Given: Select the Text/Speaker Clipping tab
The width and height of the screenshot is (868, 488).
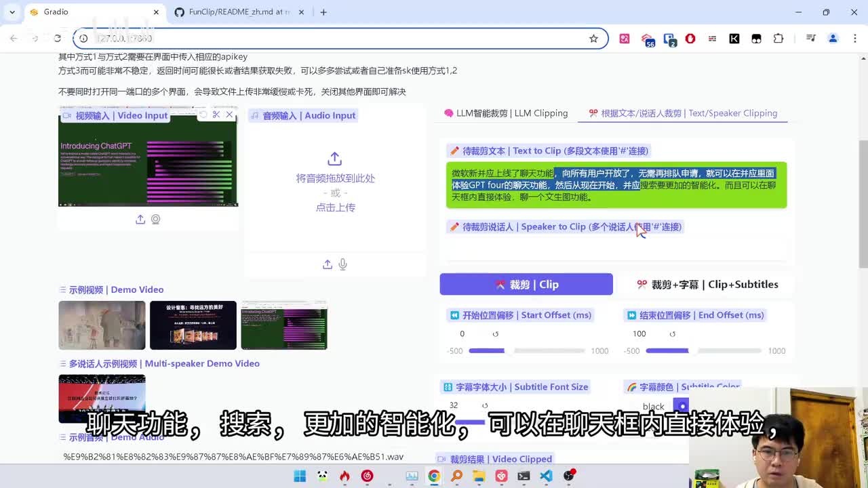Looking at the screenshot, I should 683,113.
